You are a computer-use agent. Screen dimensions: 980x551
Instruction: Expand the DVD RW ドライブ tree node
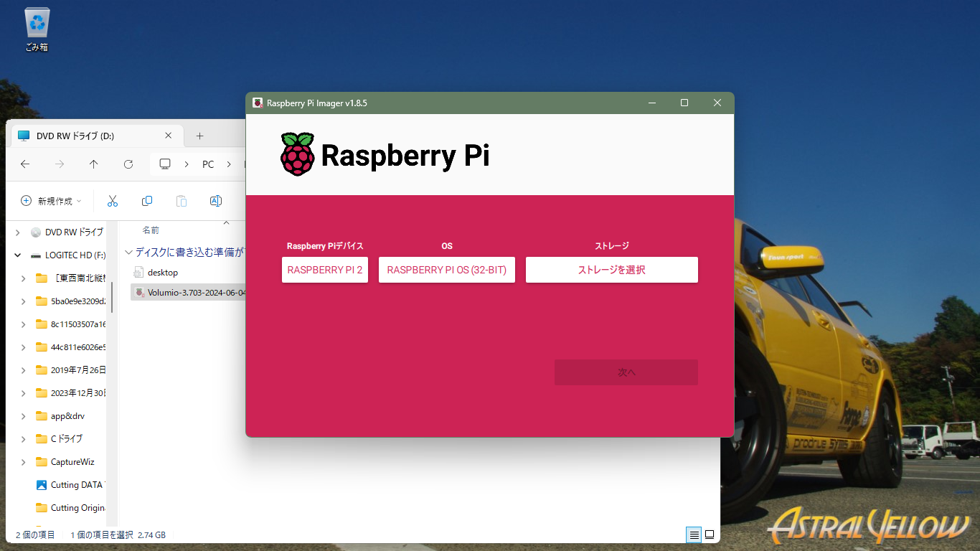pyautogui.click(x=18, y=232)
